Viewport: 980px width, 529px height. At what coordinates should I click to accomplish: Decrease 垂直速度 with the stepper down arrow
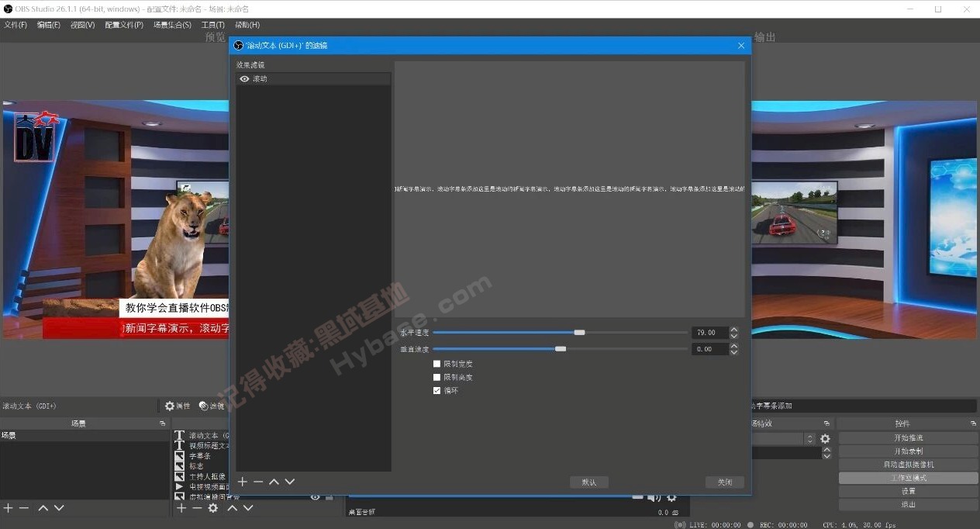733,352
